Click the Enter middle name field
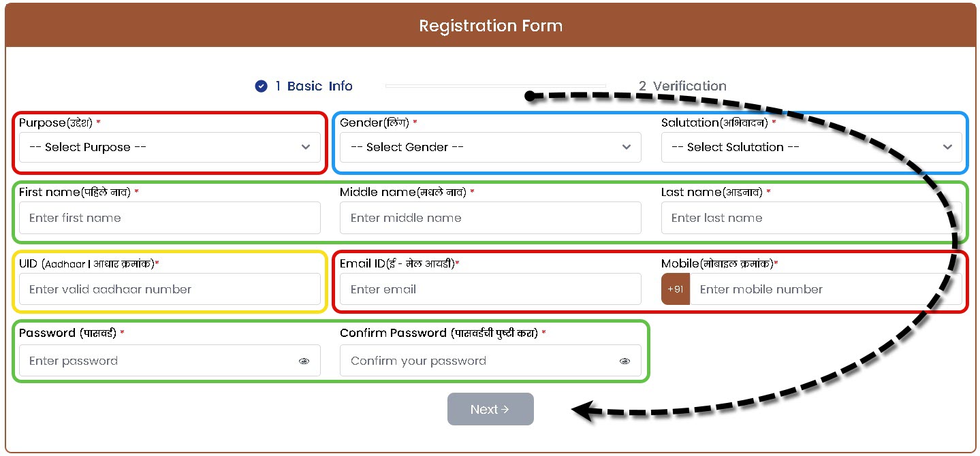980x456 pixels. click(490, 218)
